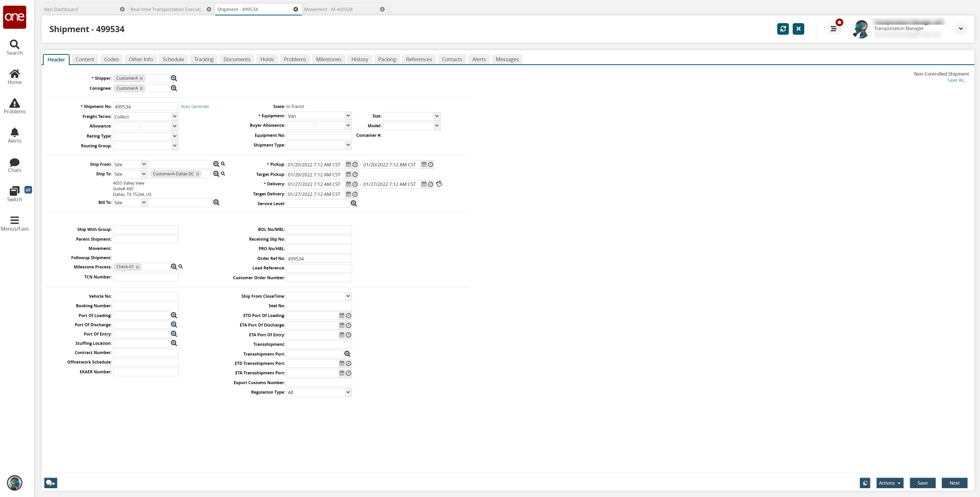
Task: Open Problems warning icon in sidebar
Action: point(14,103)
